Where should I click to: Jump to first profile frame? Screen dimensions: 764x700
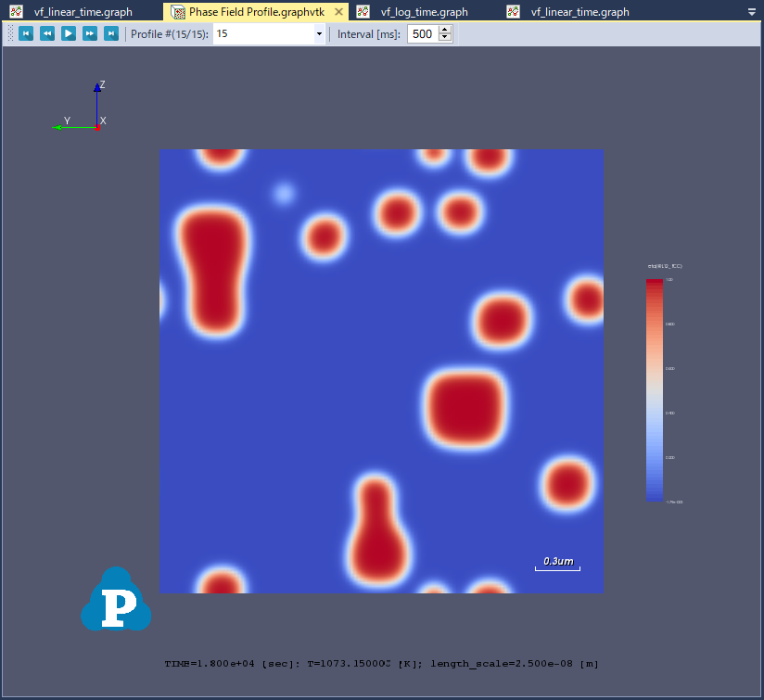(x=25, y=33)
